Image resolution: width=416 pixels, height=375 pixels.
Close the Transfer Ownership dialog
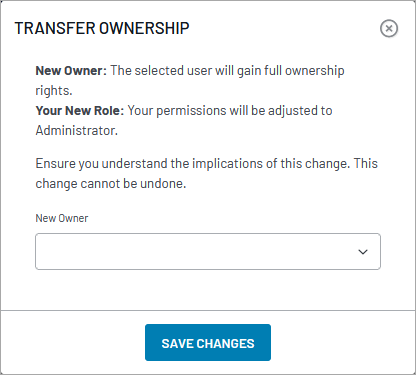click(x=389, y=28)
